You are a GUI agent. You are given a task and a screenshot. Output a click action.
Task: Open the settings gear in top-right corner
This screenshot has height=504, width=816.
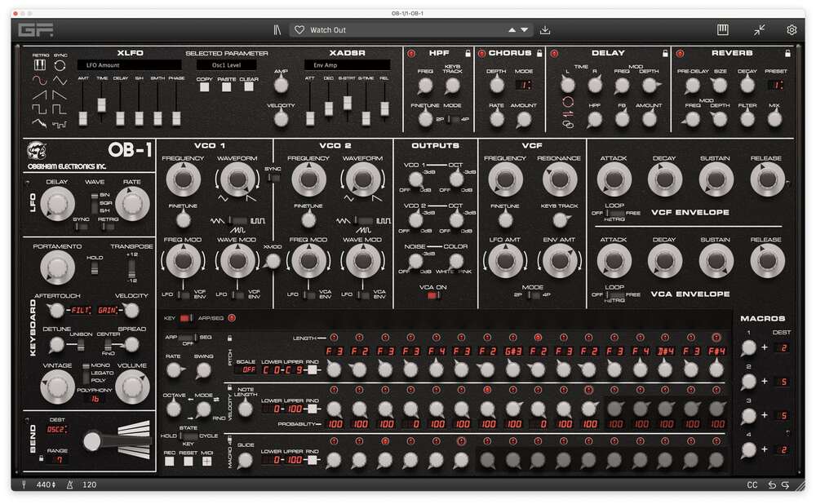[790, 28]
